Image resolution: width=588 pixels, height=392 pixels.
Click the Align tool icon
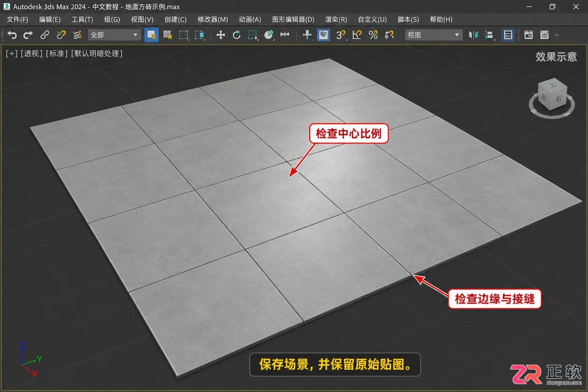point(490,35)
